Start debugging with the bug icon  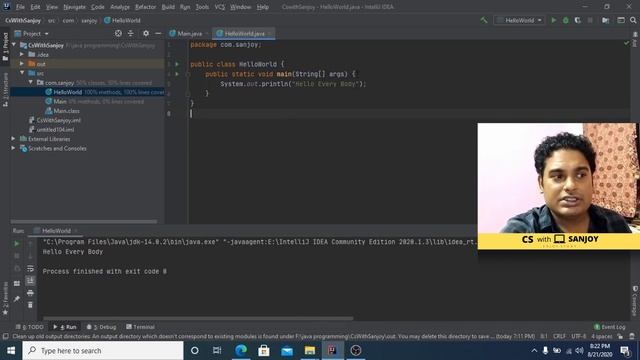click(x=566, y=20)
